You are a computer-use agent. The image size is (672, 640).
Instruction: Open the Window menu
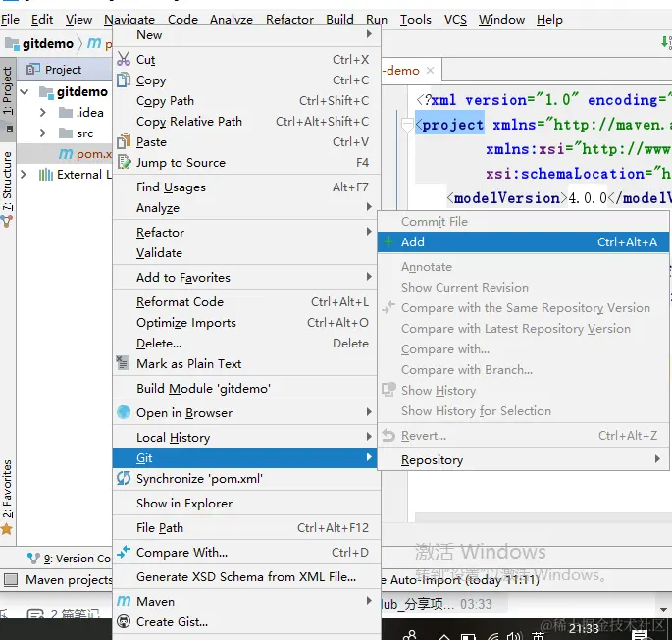[x=501, y=20]
